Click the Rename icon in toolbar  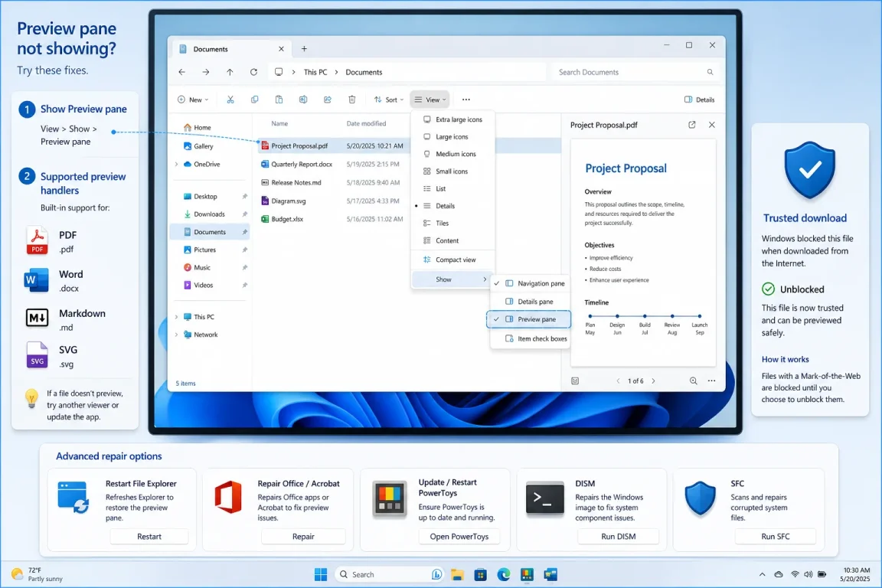pyautogui.click(x=303, y=100)
